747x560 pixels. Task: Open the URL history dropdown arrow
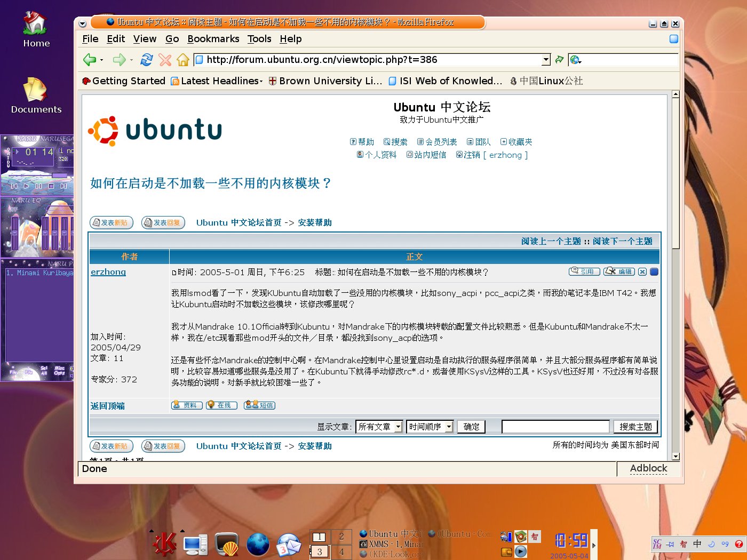(546, 60)
